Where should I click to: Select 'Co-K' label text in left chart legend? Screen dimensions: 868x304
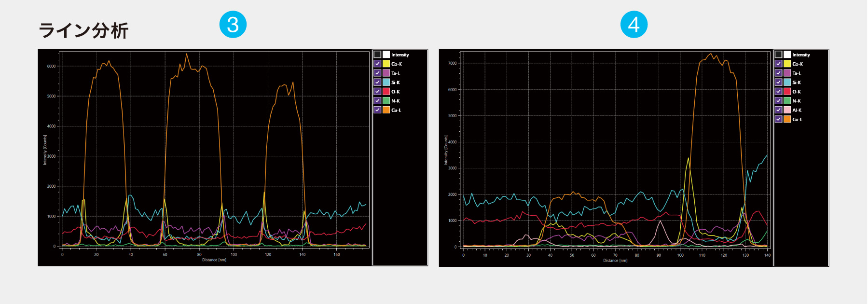pos(397,64)
